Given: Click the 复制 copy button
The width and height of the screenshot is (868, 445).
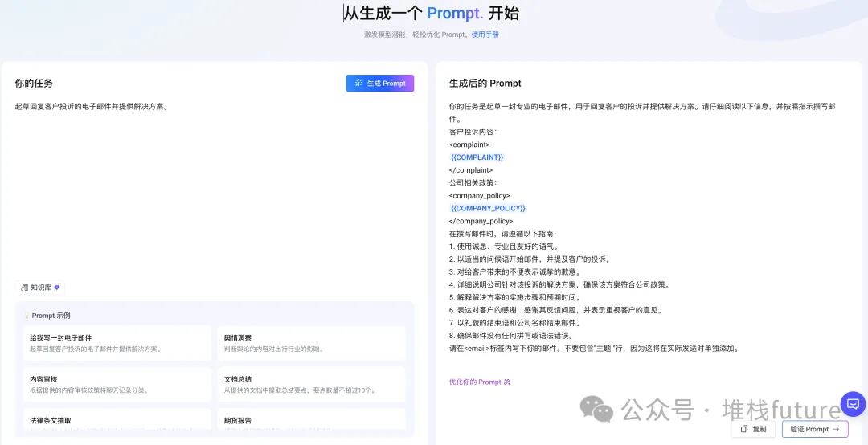Looking at the screenshot, I should click(753, 429).
